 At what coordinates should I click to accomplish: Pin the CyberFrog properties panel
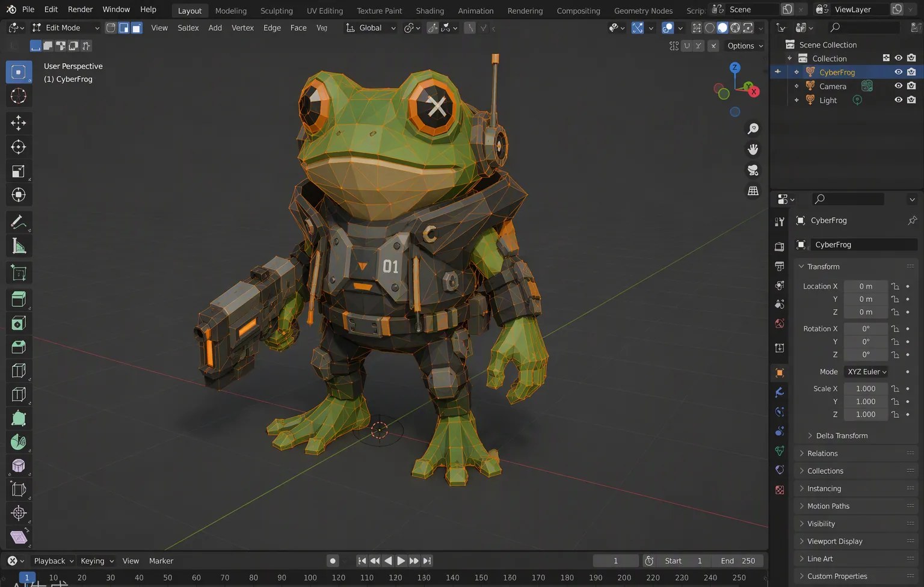pyautogui.click(x=912, y=221)
